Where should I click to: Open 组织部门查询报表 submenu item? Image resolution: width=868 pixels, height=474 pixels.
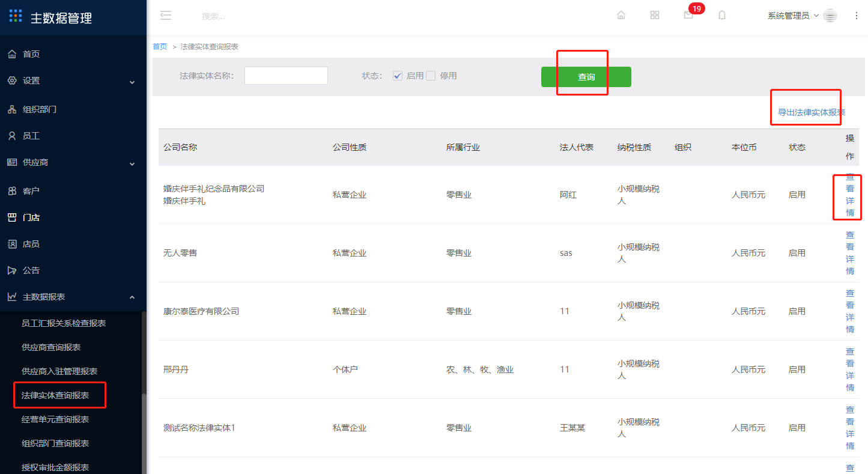click(x=55, y=443)
